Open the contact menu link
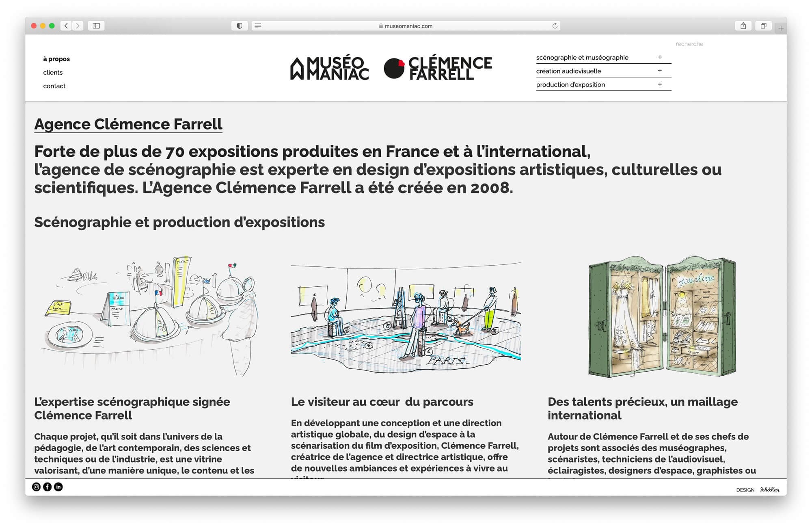Image resolution: width=812 pixels, height=528 pixels. click(54, 86)
